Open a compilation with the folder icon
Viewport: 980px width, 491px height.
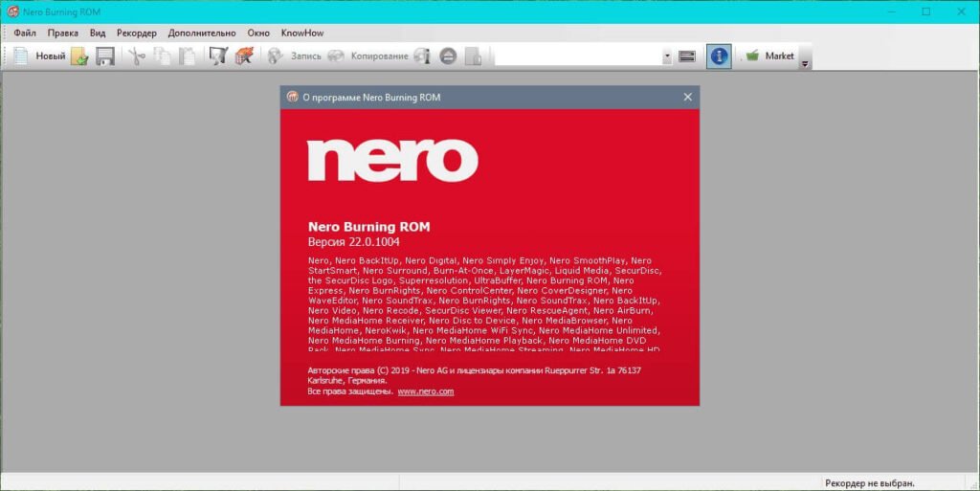click(80, 56)
